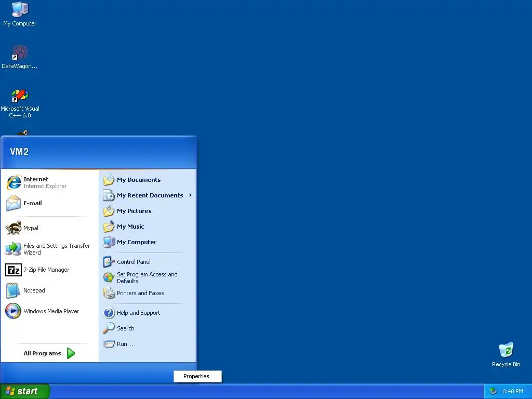Click the Search magnifier item
This screenshot has width=532, height=399.
(x=148, y=328)
